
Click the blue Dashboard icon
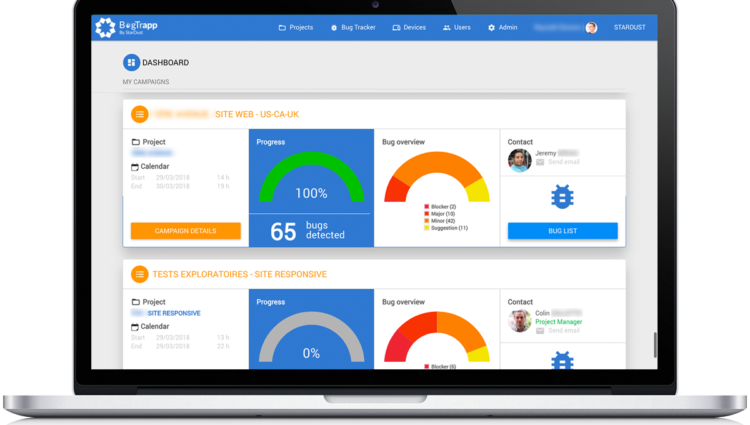pyautogui.click(x=131, y=63)
